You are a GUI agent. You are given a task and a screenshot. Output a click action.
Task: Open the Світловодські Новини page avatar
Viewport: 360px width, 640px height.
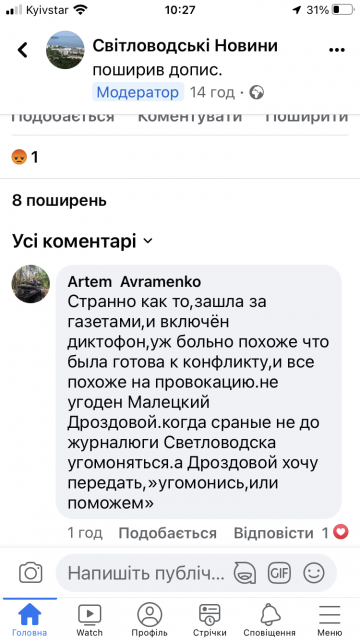(65, 50)
